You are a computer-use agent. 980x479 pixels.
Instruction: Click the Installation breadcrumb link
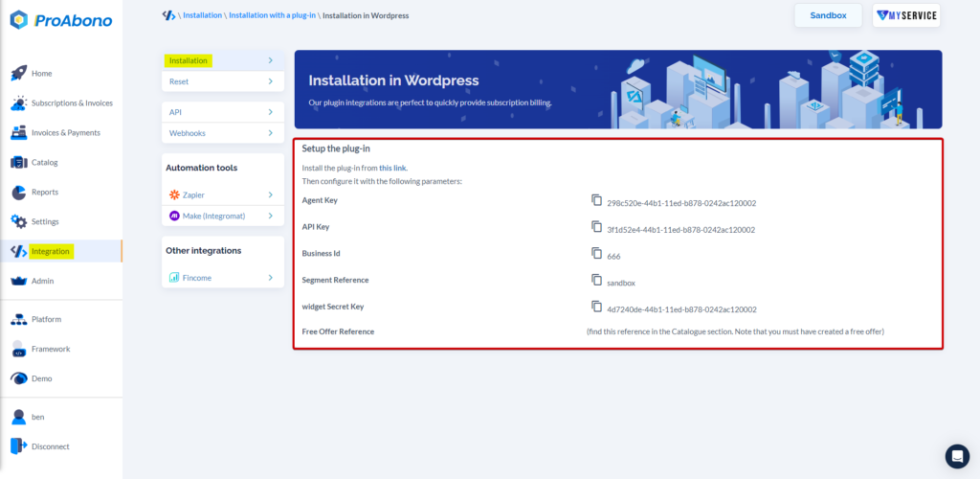tap(203, 15)
